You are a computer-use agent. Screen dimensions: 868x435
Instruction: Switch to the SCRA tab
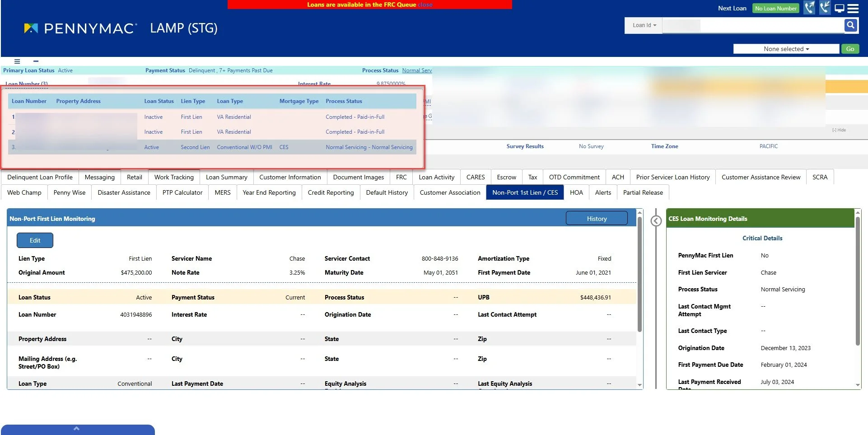pyautogui.click(x=820, y=177)
